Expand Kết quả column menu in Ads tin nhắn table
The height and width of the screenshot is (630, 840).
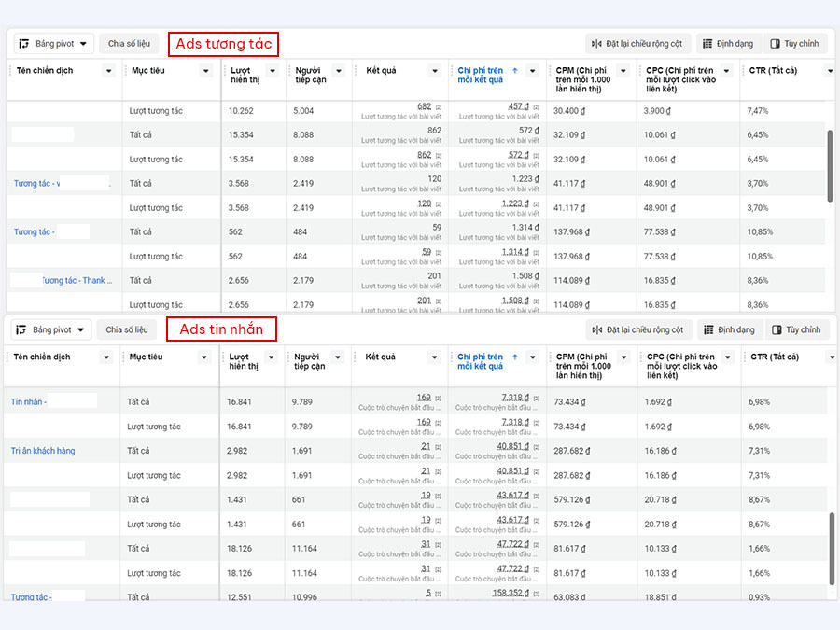click(x=433, y=357)
